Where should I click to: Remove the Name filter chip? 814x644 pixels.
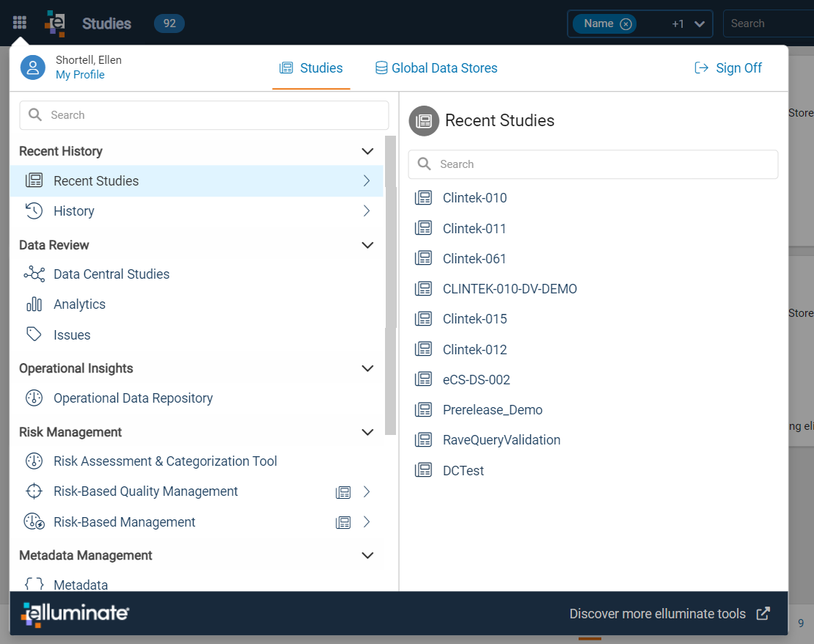click(x=626, y=24)
